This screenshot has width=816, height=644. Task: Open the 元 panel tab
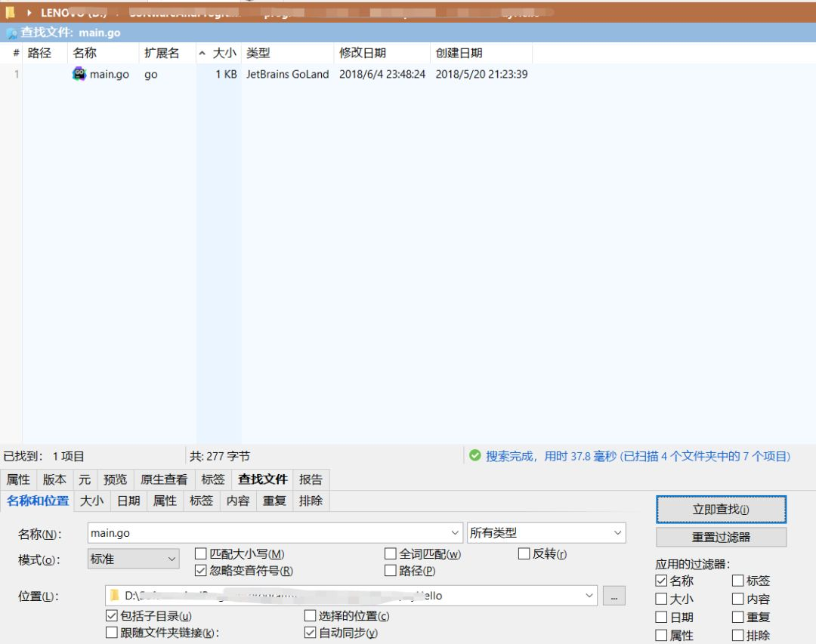click(85, 479)
